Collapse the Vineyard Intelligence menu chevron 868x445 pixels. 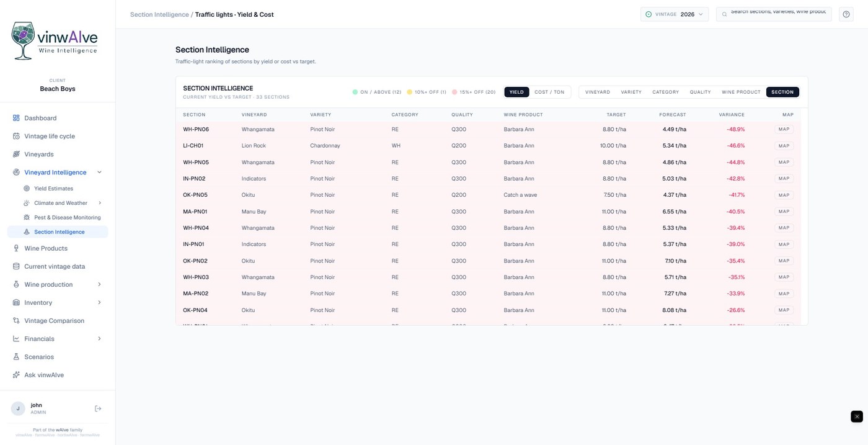tap(100, 173)
